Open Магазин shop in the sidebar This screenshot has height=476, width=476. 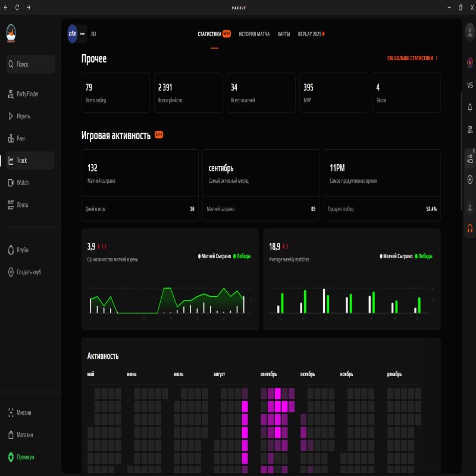[24, 435]
